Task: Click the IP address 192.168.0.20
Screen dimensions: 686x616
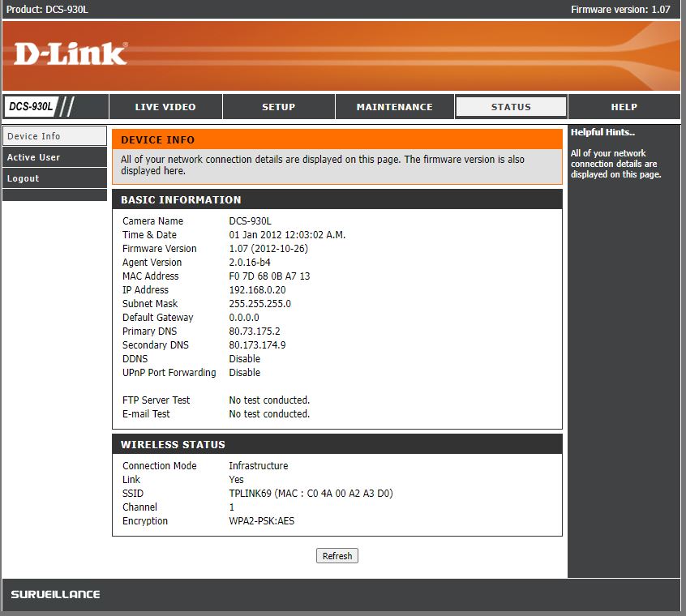Action: point(257,290)
